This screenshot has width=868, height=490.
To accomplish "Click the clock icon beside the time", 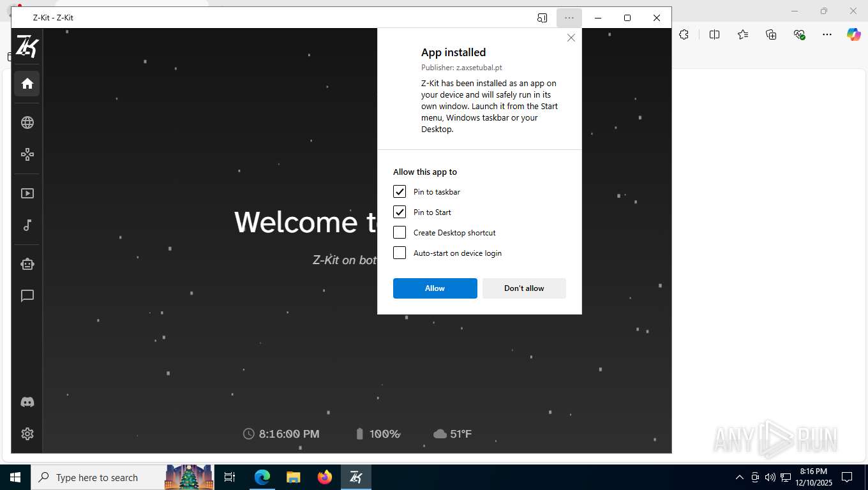I will tap(249, 434).
